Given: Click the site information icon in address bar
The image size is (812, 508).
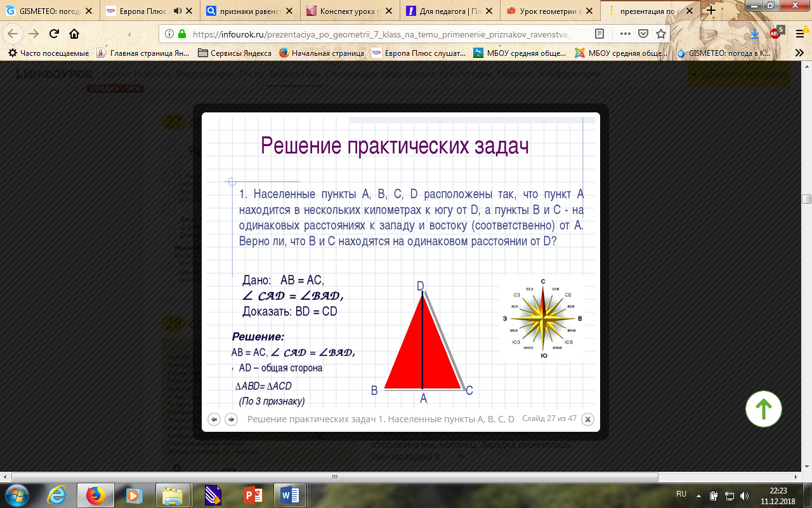Looking at the screenshot, I should 169,34.
